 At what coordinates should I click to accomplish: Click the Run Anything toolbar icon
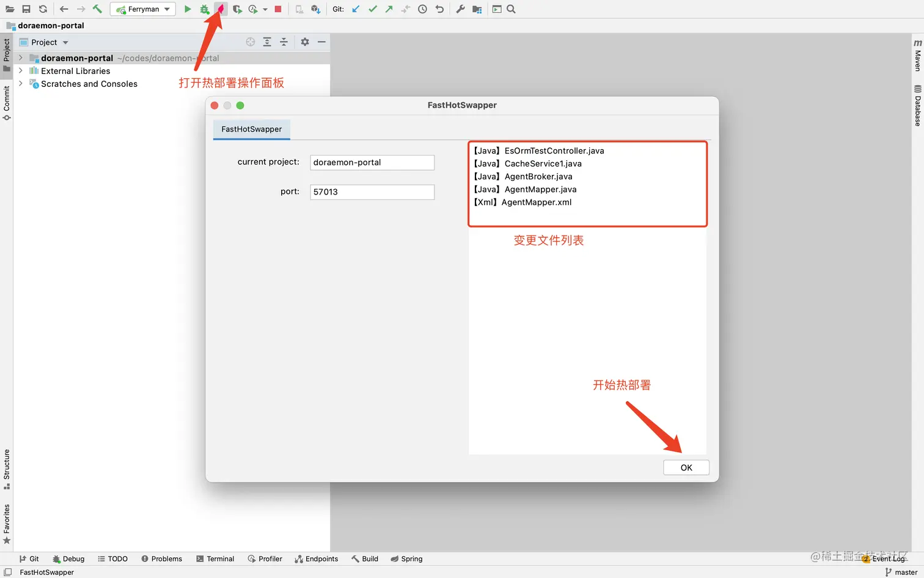(x=497, y=9)
